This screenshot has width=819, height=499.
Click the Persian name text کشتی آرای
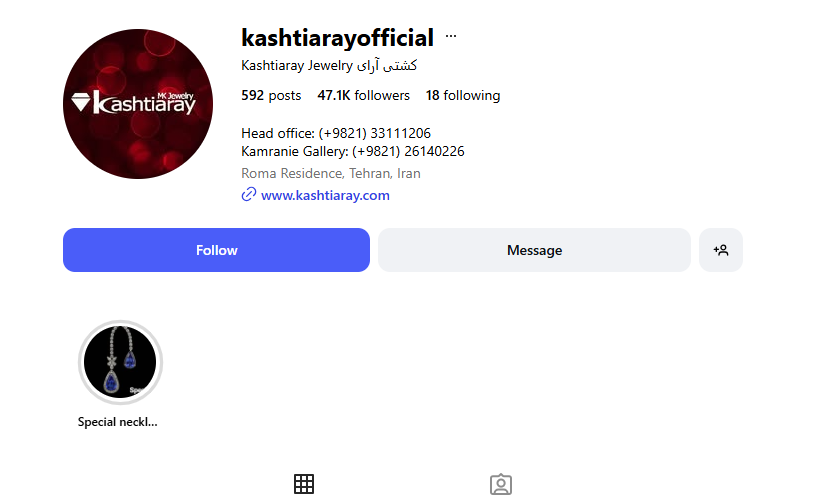pyautogui.click(x=387, y=66)
